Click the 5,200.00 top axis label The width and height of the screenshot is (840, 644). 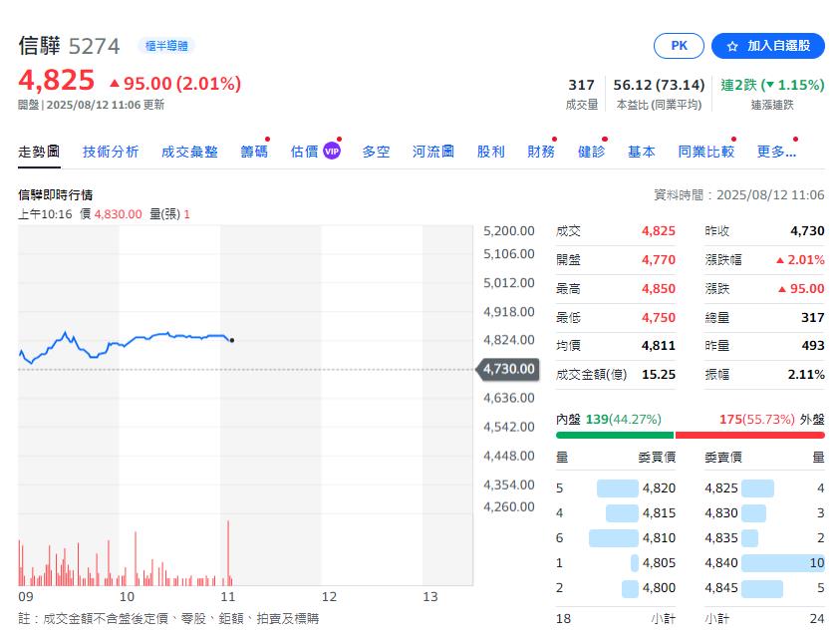(508, 231)
